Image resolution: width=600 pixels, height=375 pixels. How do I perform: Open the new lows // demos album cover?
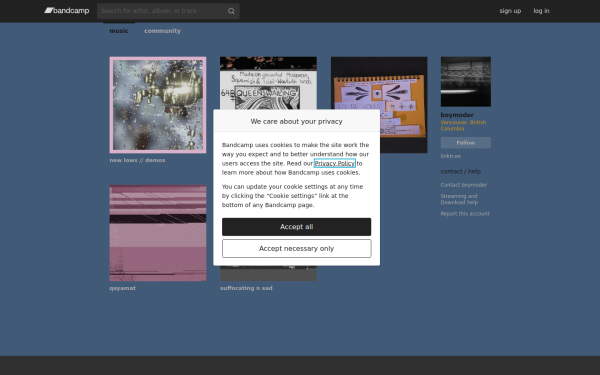coord(158,105)
